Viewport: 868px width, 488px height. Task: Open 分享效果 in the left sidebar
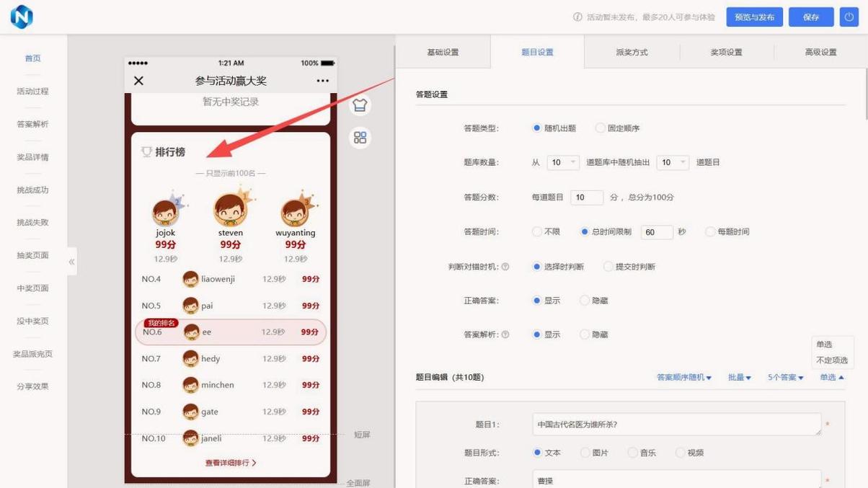tap(33, 386)
